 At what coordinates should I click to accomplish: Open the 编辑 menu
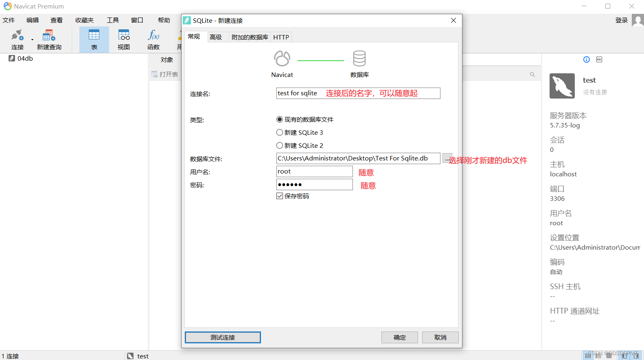pyautogui.click(x=33, y=20)
